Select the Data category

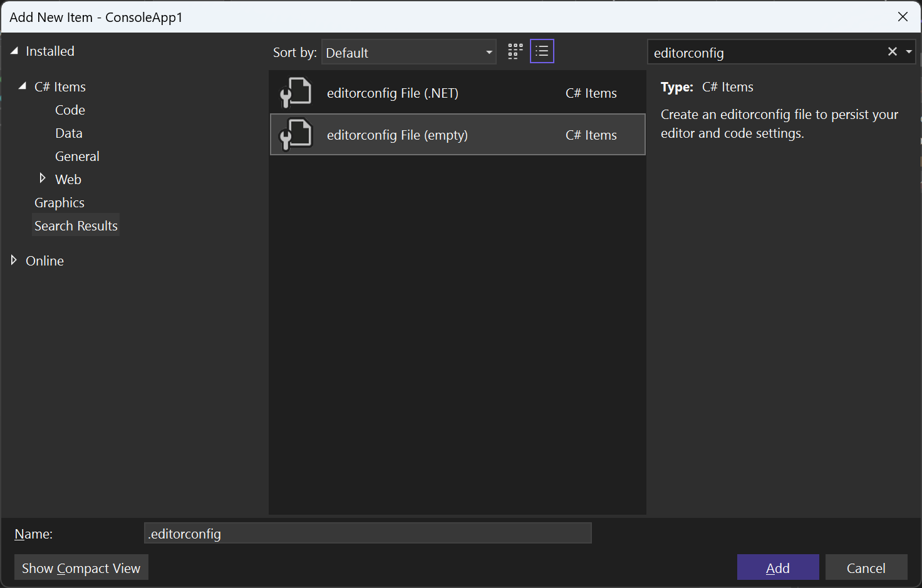pyautogui.click(x=68, y=133)
